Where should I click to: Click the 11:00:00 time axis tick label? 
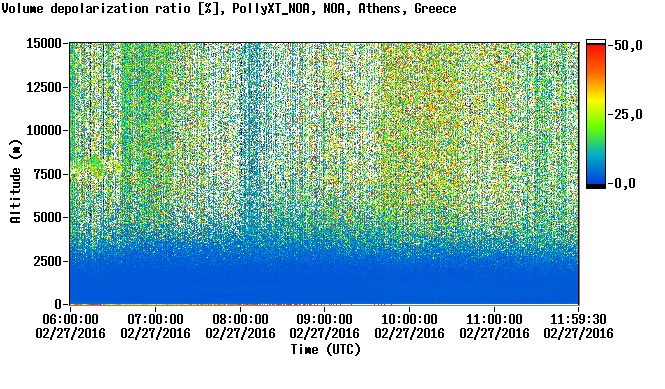coord(494,319)
